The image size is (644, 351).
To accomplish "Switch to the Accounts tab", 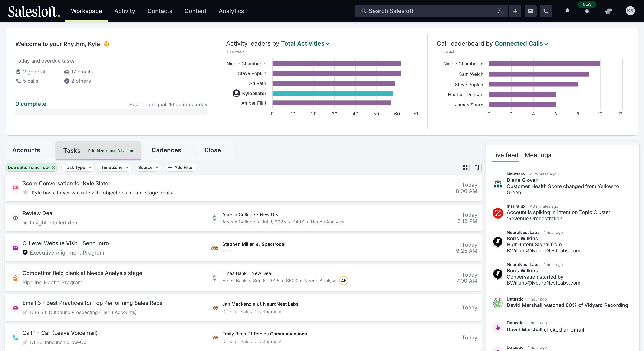I will tap(26, 150).
